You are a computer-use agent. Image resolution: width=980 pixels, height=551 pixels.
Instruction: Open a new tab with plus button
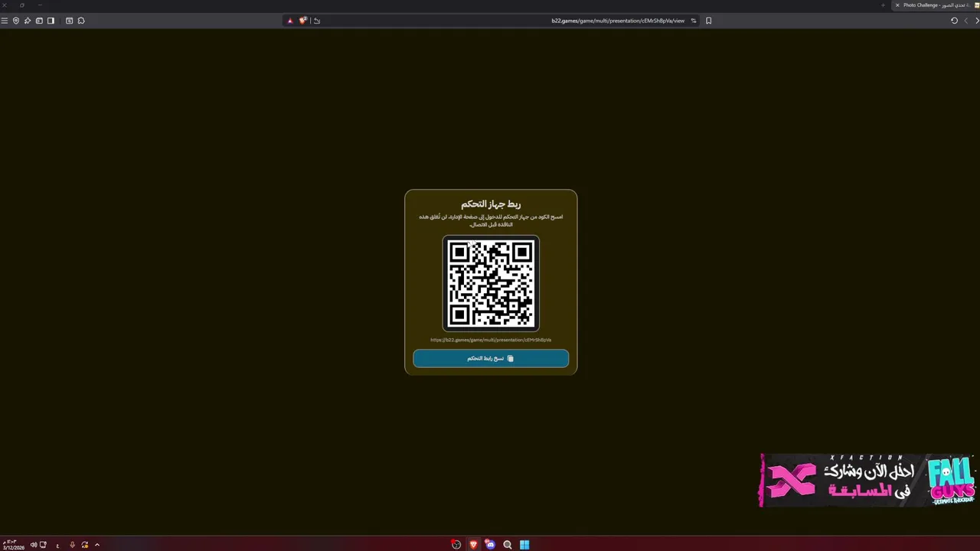[883, 5]
